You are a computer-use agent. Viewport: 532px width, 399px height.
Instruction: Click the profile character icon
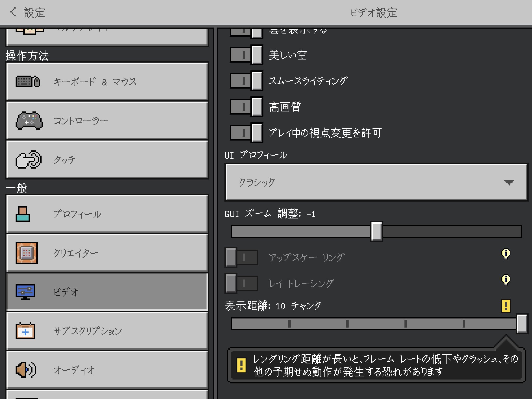pos(23,214)
